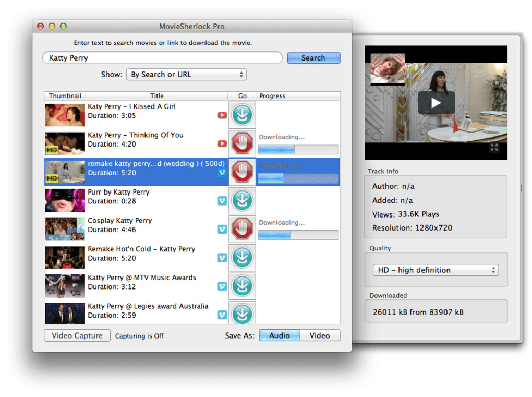The width and height of the screenshot is (532, 397).
Task: Click Vimeo icon on remake katty perry row
Action: [222, 172]
